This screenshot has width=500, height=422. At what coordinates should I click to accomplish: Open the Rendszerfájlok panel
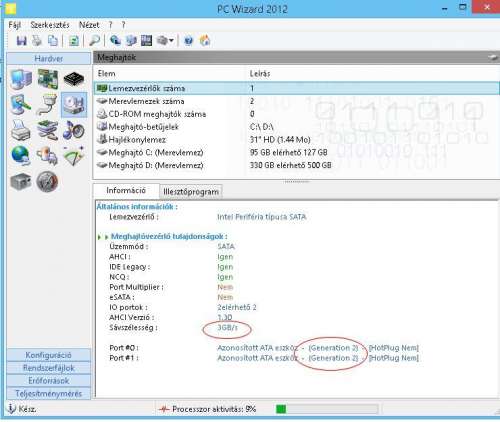[49, 368]
